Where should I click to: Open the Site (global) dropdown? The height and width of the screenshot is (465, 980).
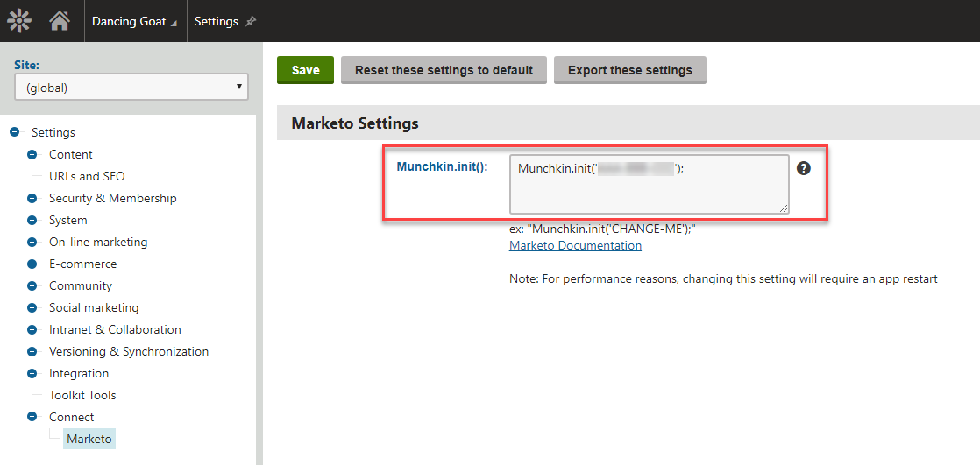pos(131,88)
